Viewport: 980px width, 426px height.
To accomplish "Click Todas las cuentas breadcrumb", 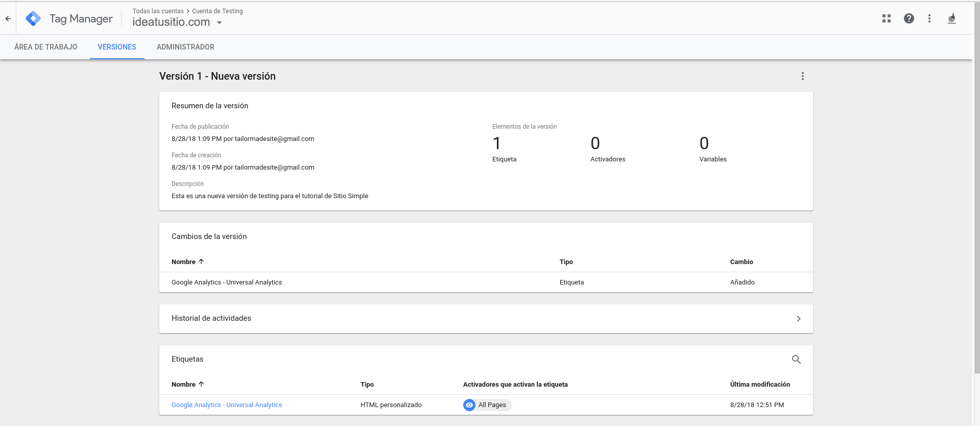I will (x=158, y=11).
